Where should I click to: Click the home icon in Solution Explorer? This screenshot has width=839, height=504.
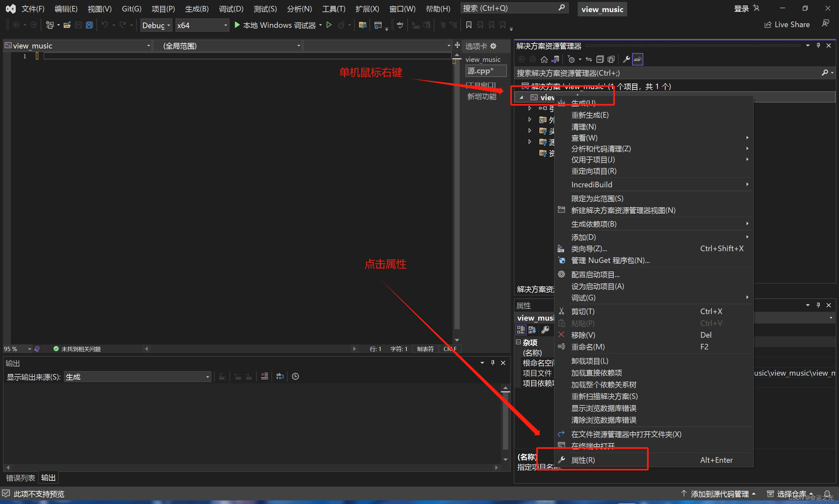[x=544, y=59]
